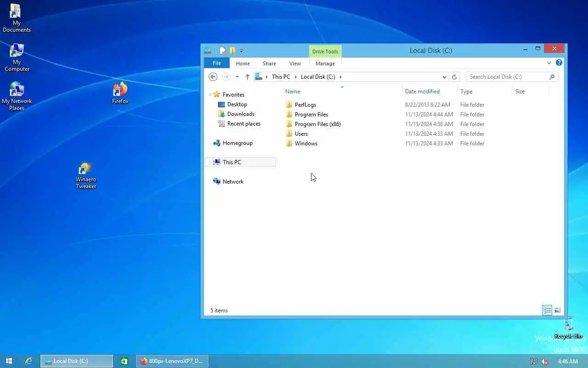588x368 pixels.
Task: Refresh the Local Disk (C:) view
Action: click(x=454, y=77)
